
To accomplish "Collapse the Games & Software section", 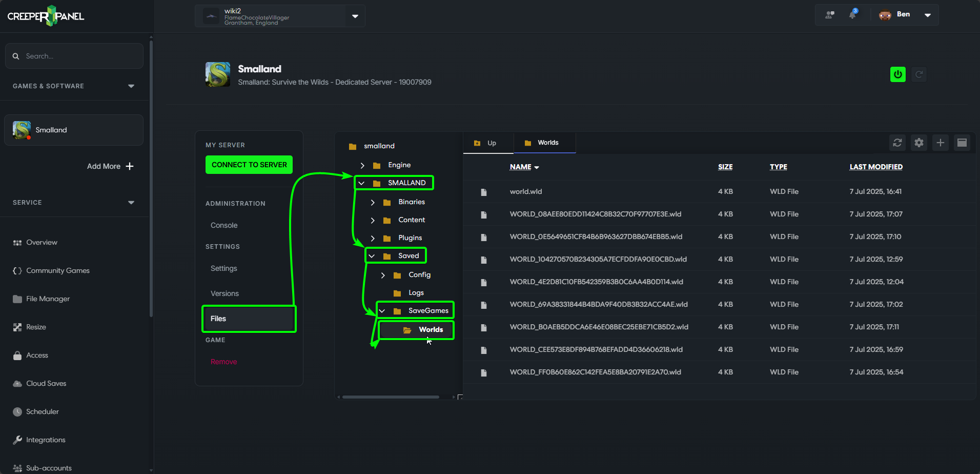I will coord(131,86).
